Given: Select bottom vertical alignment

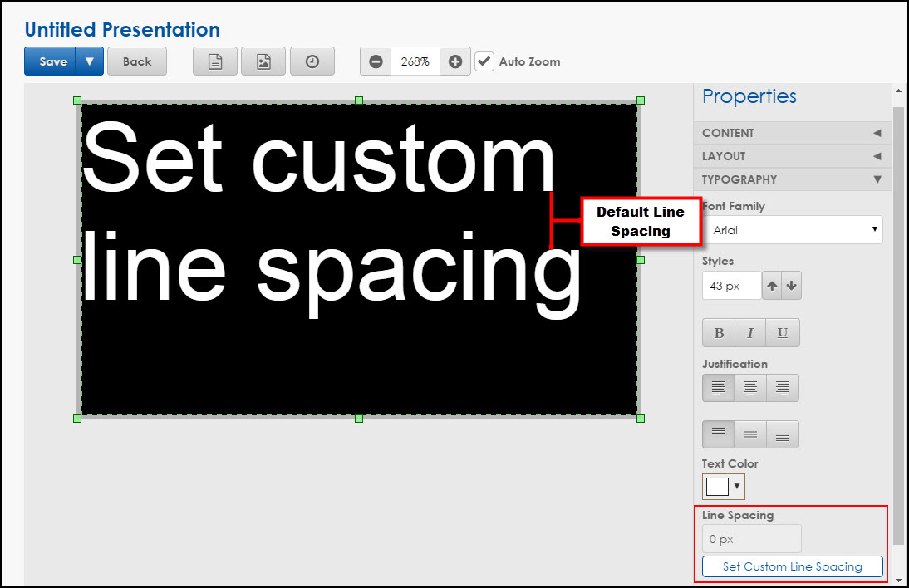Looking at the screenshot, I should pos(782,434).
